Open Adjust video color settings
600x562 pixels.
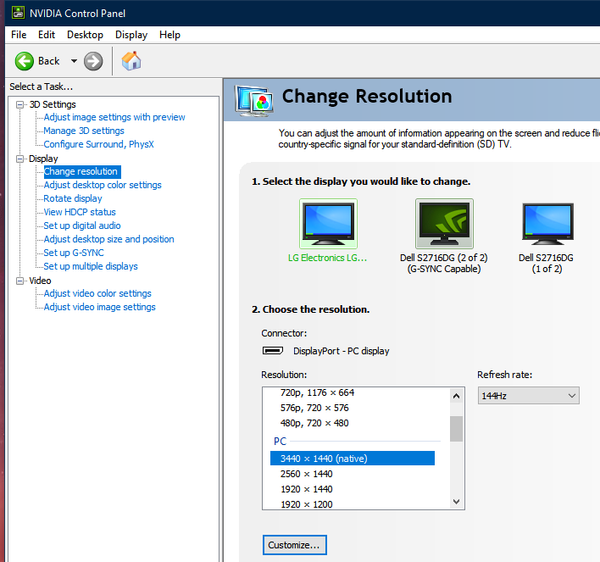[x=98, y=293]
